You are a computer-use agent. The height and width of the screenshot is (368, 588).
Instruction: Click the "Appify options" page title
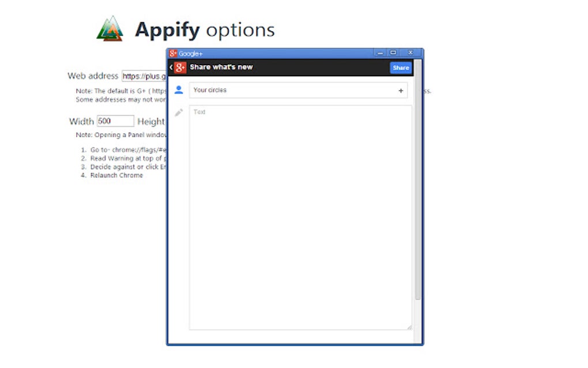click(205, 30)
